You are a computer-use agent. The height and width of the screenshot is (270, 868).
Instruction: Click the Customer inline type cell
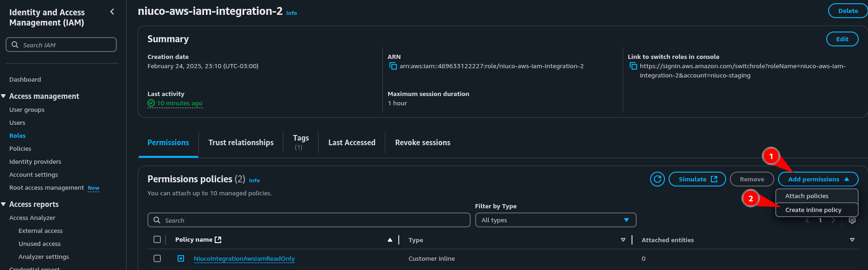(431, 258)
